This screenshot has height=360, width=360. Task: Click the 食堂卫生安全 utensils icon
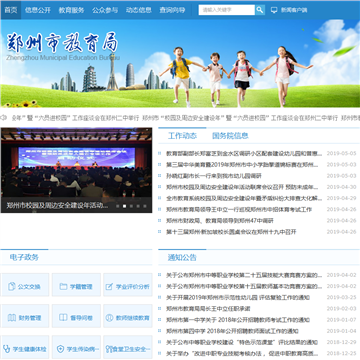click(x=109, y=349)
